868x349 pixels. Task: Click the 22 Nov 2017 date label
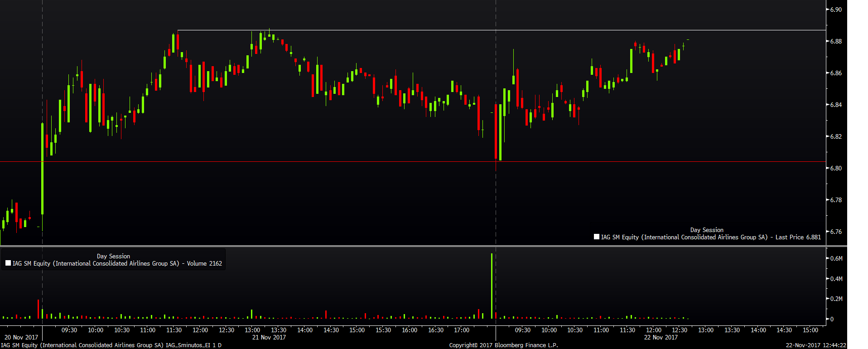(x=661, y=337)
